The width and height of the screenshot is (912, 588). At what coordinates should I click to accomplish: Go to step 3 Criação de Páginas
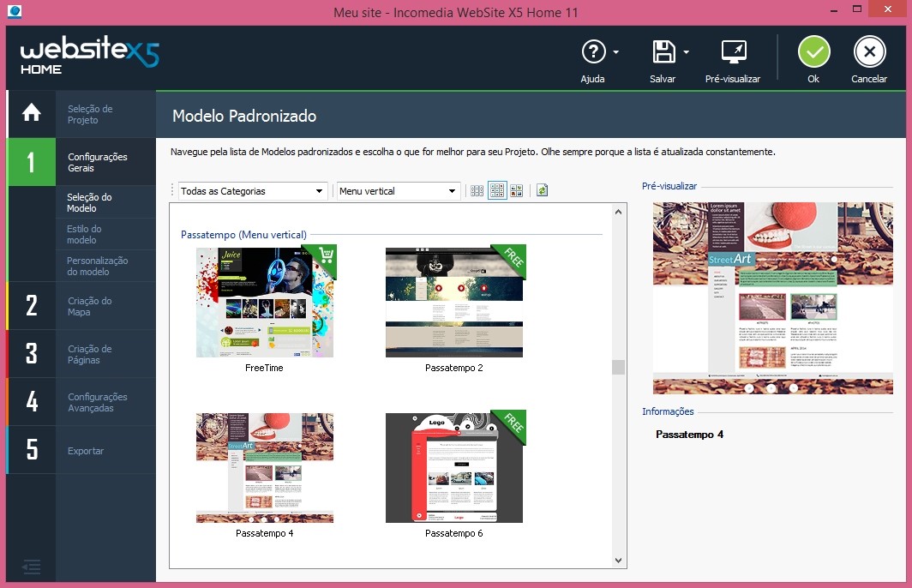point(81,354)
